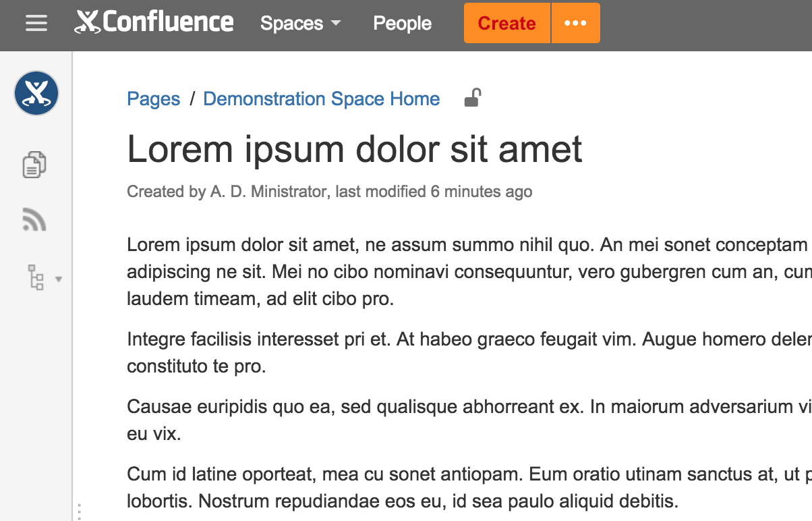
Task: Open the Demonstration Space avatar icon
Action: point(36,93)
